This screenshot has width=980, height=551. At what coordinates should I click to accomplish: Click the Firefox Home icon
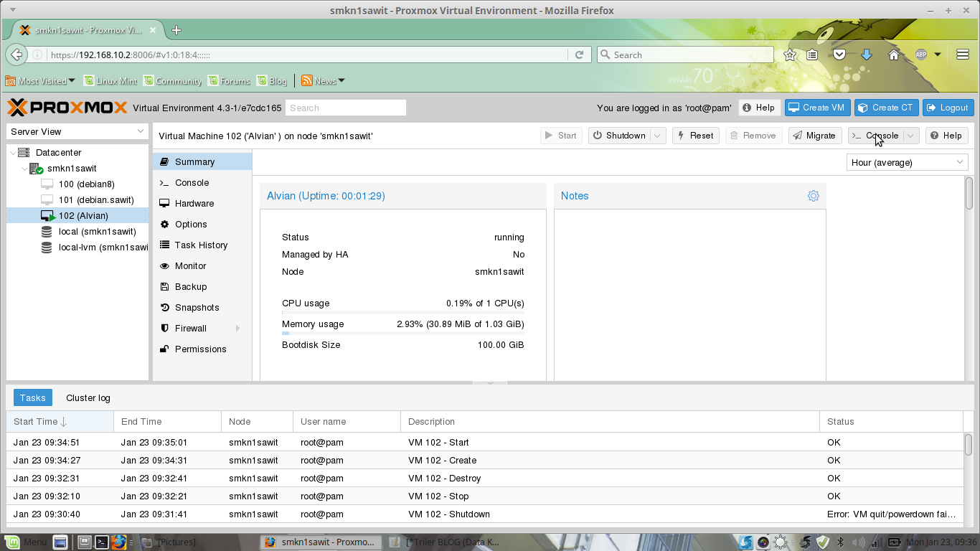pos(894,55)
